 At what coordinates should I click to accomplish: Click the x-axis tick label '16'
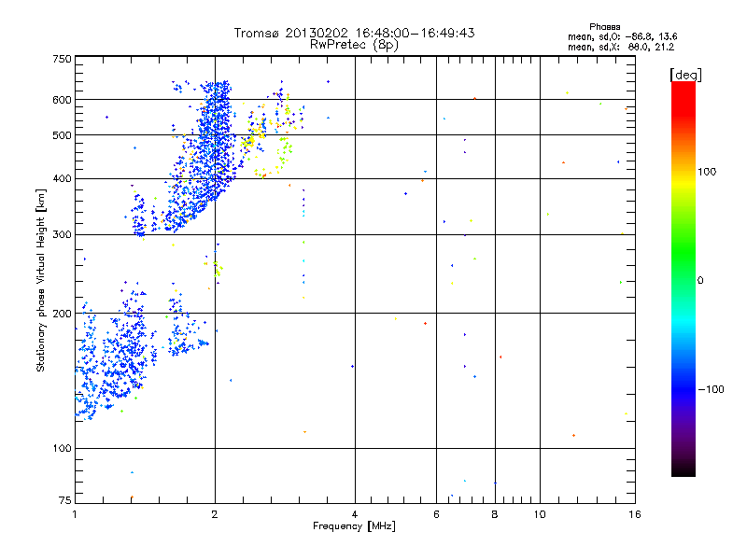pos(635,514)
